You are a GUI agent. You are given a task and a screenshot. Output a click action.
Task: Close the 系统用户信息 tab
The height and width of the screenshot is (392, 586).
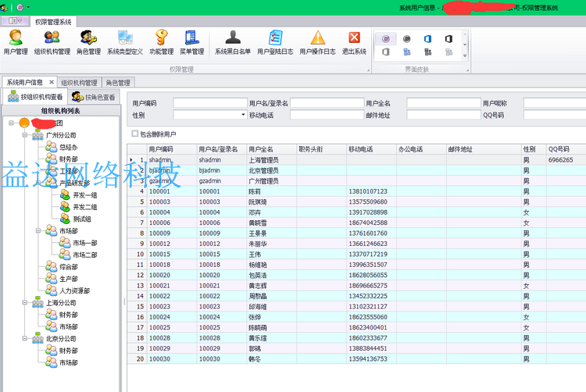pyautogui.click(x=52, y=82)
